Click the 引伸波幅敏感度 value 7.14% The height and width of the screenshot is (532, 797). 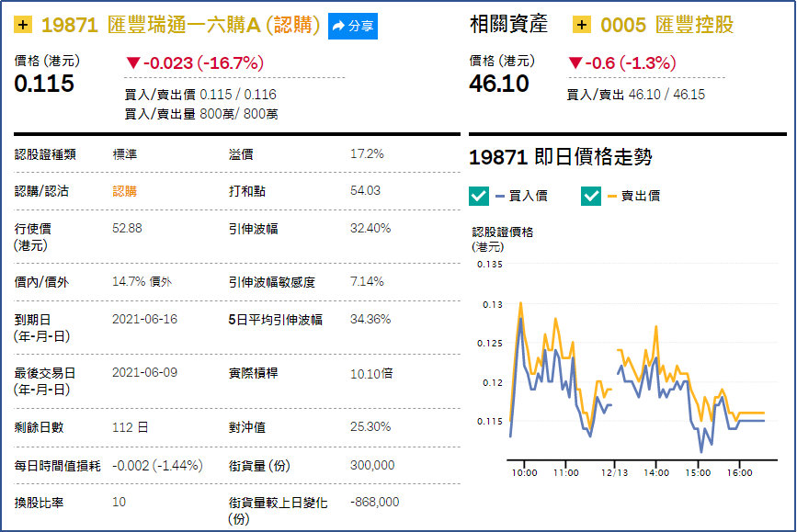point(367,281)
